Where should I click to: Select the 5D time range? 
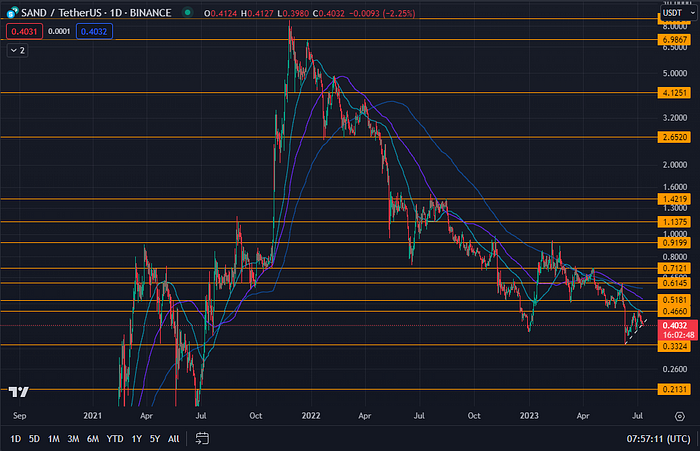(34, 439)
